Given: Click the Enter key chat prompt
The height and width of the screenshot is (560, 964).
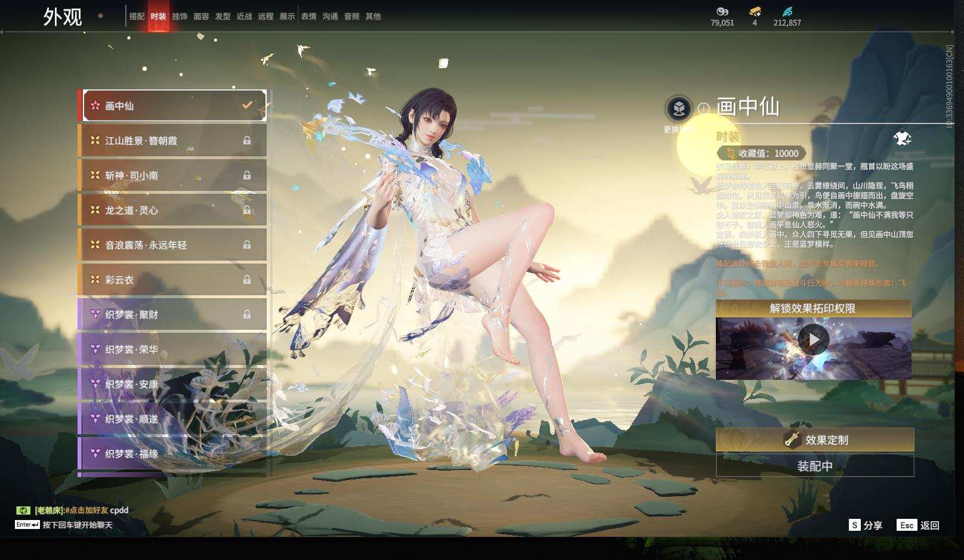Looking at the screenshot, I should pos(27,525).
